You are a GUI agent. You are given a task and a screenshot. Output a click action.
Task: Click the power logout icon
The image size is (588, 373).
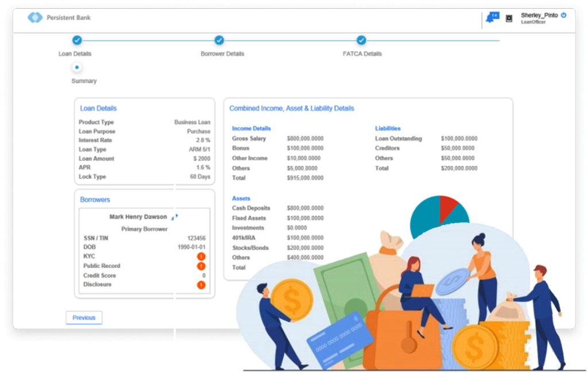[x=564, y=15]
